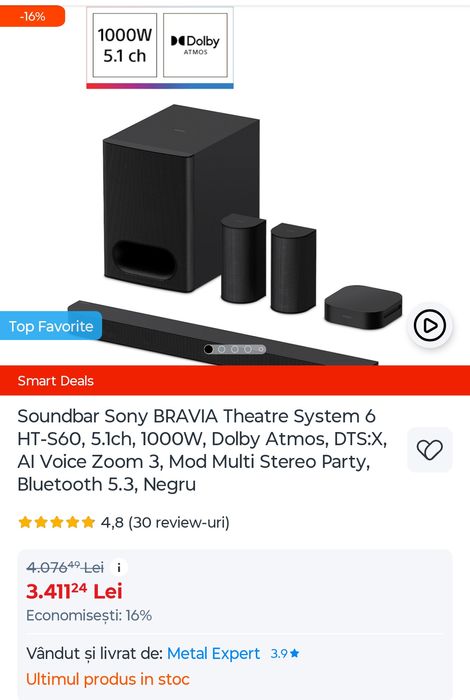This screenshot has height=700, width=470.
Task: Open the Soundbar Sony BRAVIA product title
Action: pyautogui.click(x=203, y=450)
